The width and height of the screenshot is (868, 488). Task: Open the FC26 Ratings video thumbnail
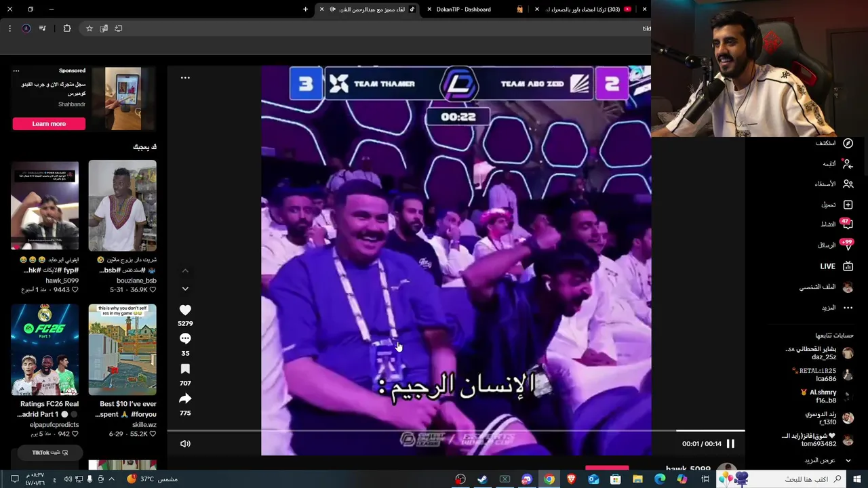(x=45, y=349)
